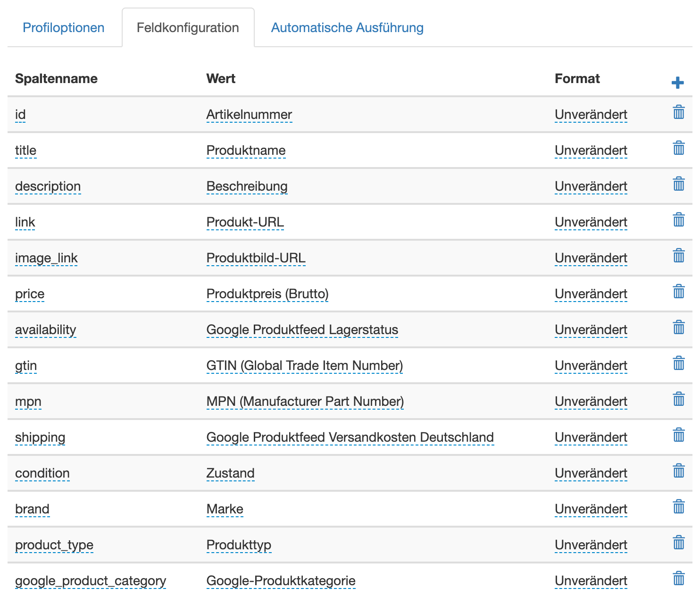Edit the Google Produktfeed Versandkosten Deutschland value
The height and width of the screenshot is (605, 700).
350,437
